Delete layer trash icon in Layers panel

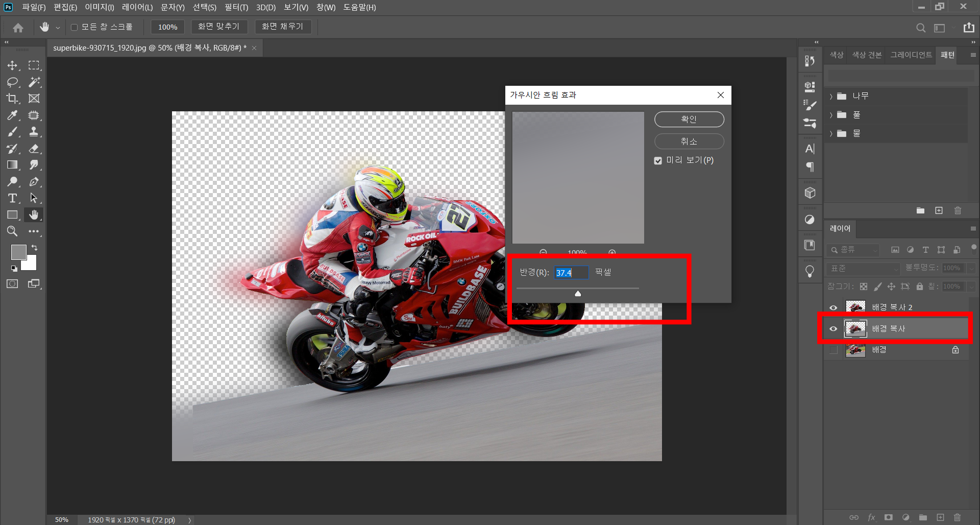click(958, 517)
